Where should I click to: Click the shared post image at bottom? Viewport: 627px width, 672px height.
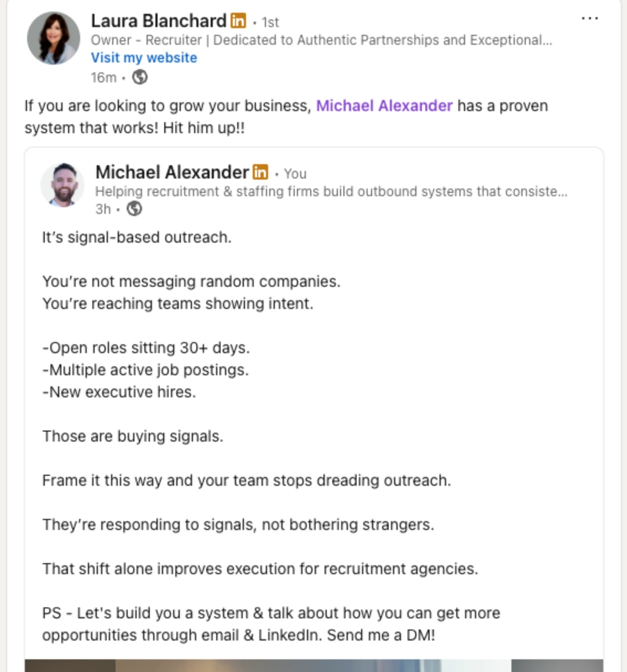click(313, 665)
